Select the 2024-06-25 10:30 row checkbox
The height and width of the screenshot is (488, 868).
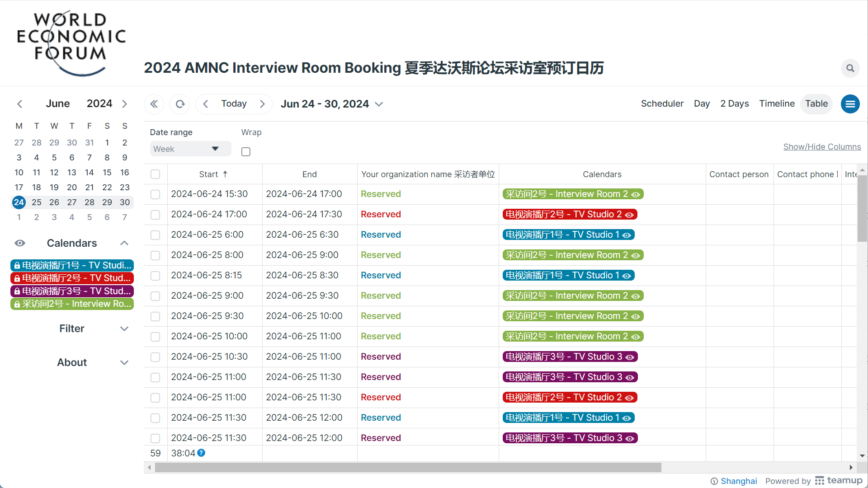tap(156, 357)
